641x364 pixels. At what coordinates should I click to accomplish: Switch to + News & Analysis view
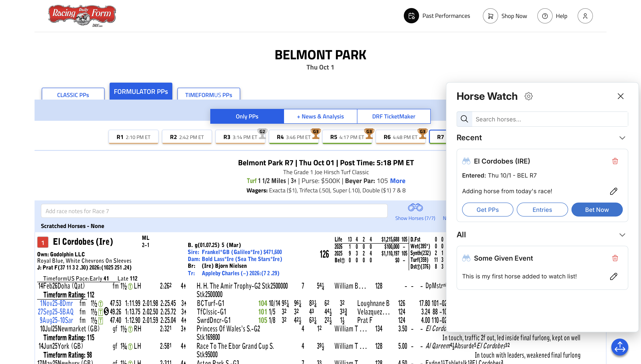[x=320, y=116]
